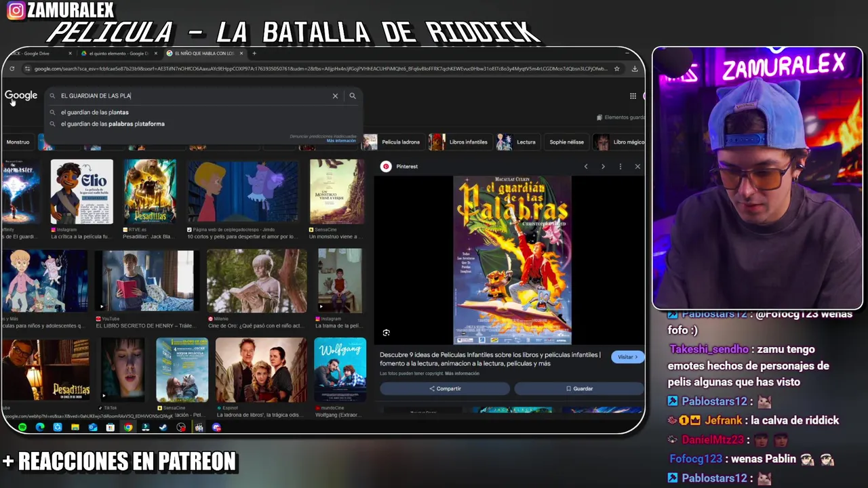The height and width of the screenshot is (488, 868).
Task: Click 'Elementos guardados' link
Action: pyautogui.click(x=620, y=118)
